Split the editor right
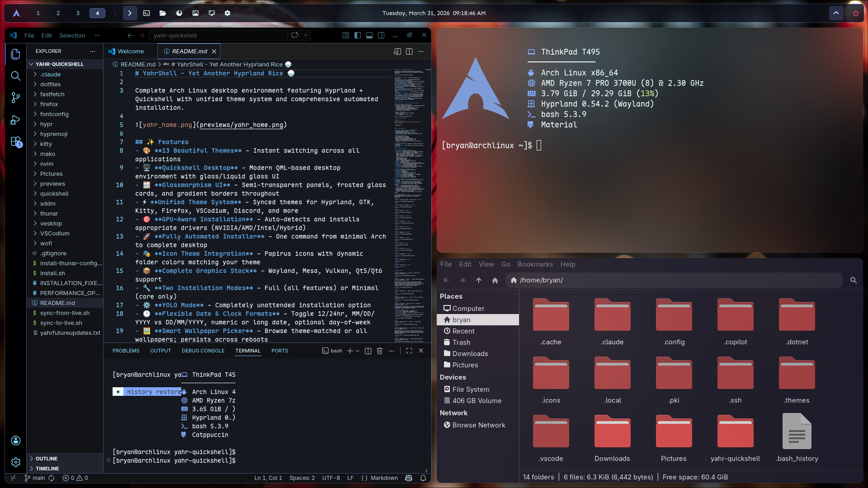The width and height of the screenshot is (868, 488). click(409, 52)
